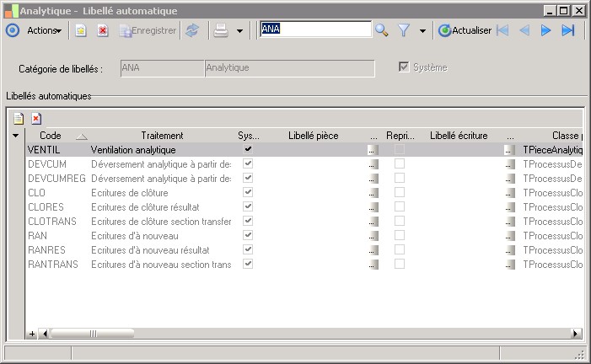
Task: Add a new libellé in grid toolbar
Action: tap(19, 119)
